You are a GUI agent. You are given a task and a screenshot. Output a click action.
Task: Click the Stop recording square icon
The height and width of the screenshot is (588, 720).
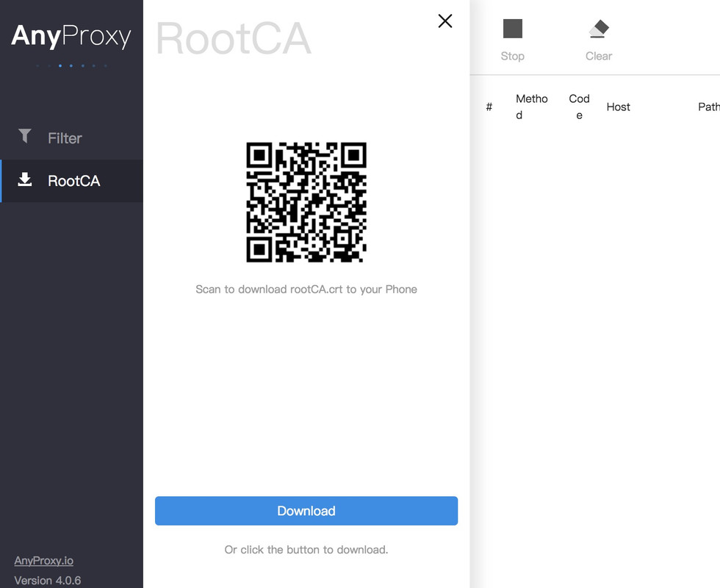tap(513, 29)
